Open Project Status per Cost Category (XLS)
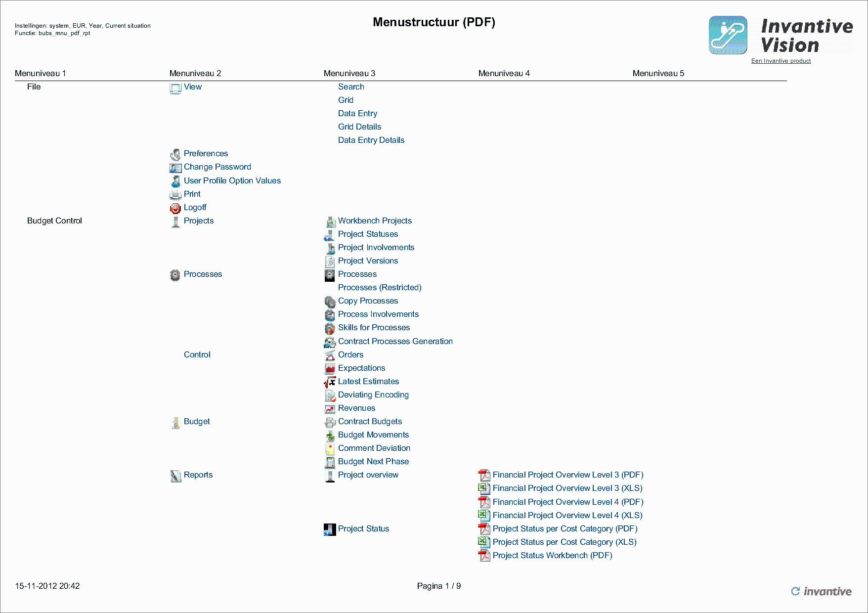Viewport: 868px width, 613px height. 564,542
